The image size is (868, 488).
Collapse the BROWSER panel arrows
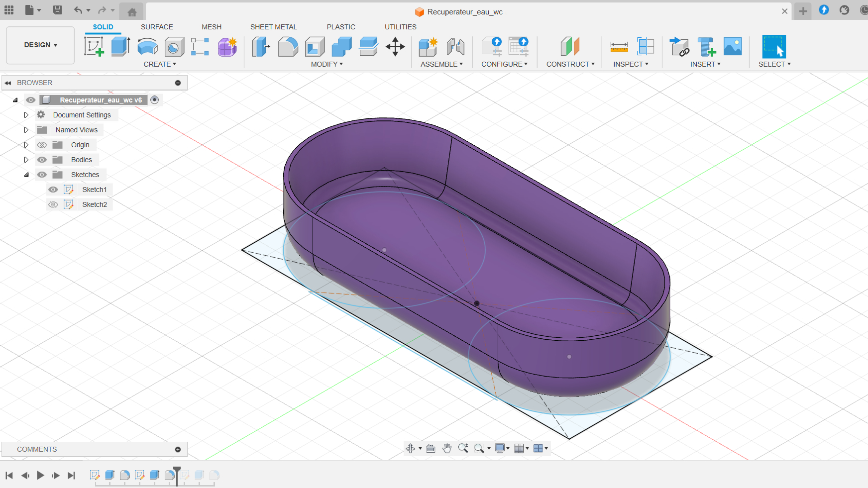[x=8, y=83]
